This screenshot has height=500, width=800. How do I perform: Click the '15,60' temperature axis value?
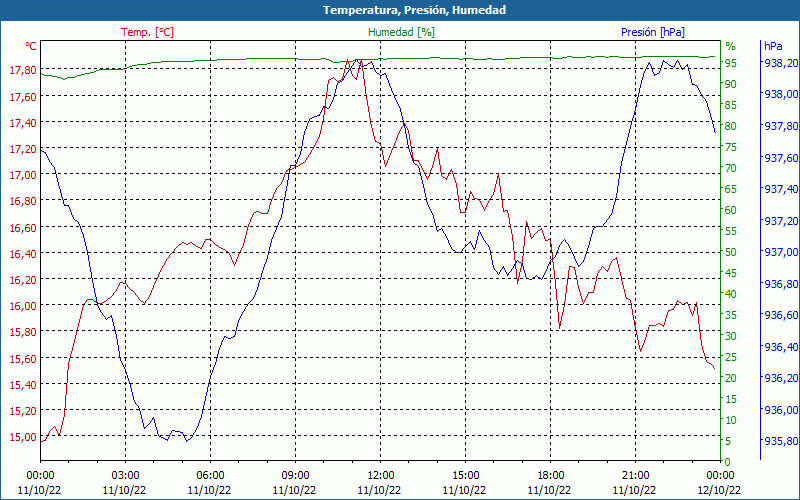(23, 359)
